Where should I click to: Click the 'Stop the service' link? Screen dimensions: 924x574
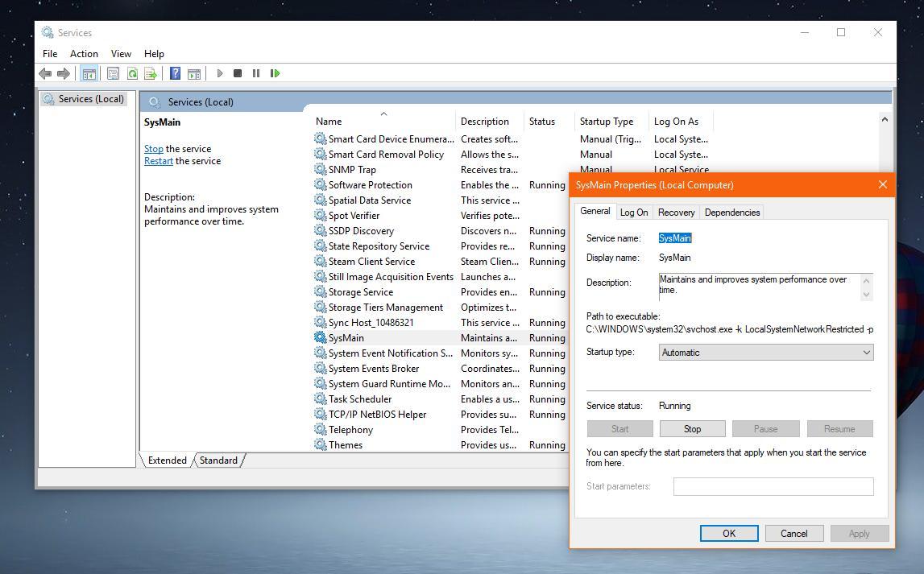coord(154,149)
